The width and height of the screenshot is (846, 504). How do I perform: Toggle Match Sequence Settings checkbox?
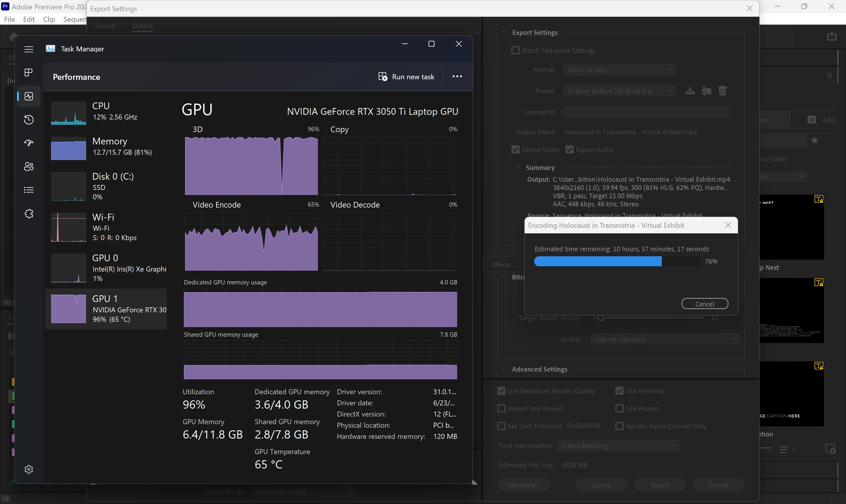tap(516, 50)
